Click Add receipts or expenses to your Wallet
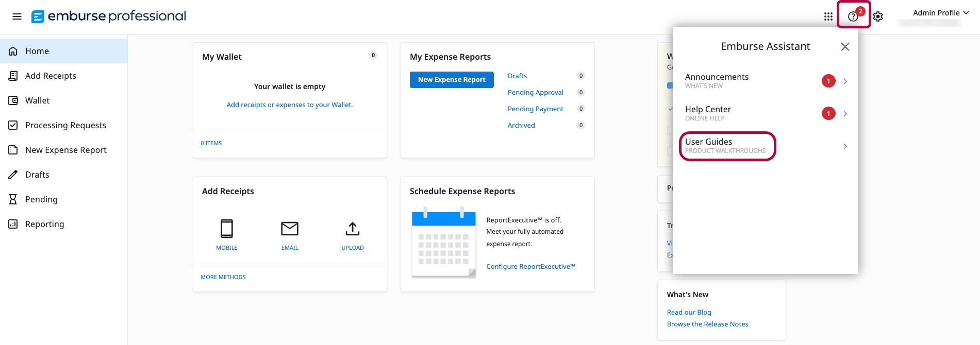The height and width of the screenshot is (345, 980). point(290,105)
